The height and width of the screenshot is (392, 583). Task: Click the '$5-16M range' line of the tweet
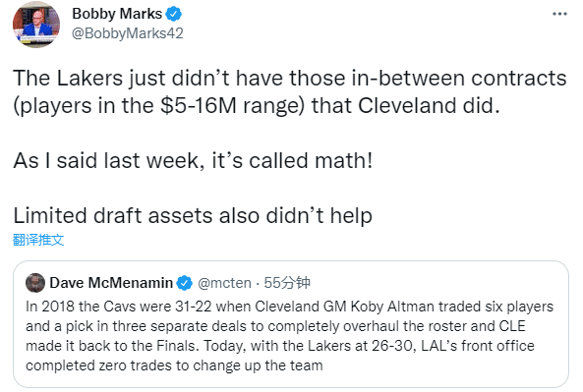click(257, 106)
